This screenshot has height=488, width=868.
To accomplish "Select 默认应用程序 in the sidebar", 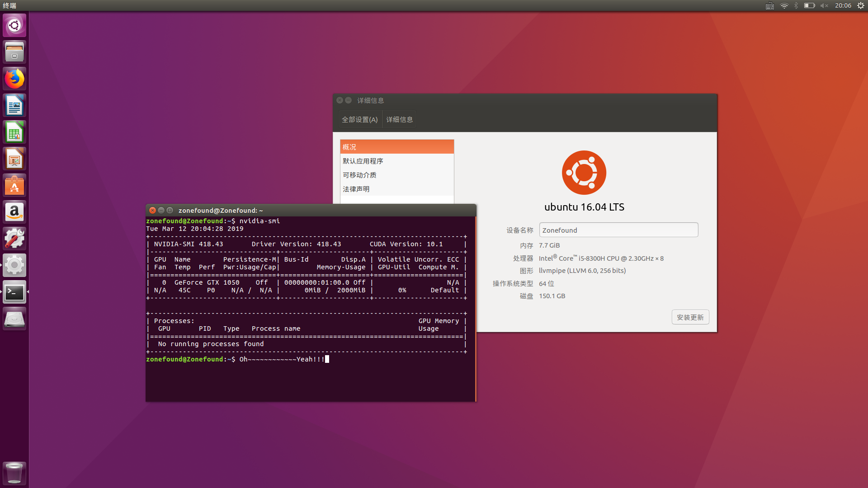I will point(363,161).
